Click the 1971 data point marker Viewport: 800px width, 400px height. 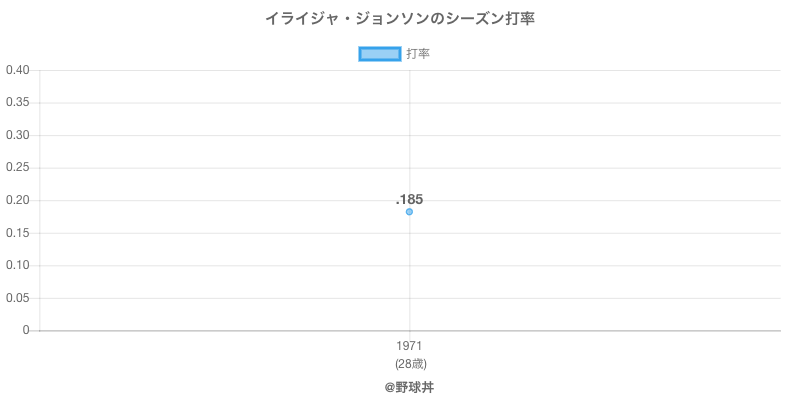point(409,212)
